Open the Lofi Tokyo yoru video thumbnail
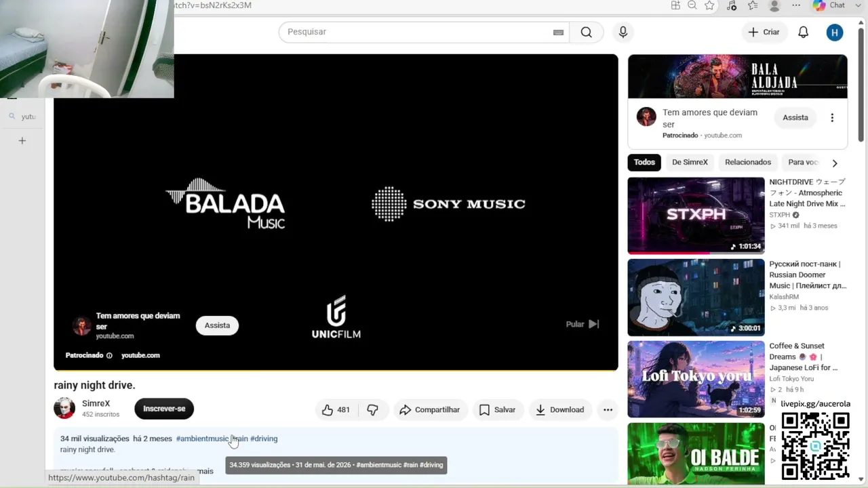 point(696,380)
